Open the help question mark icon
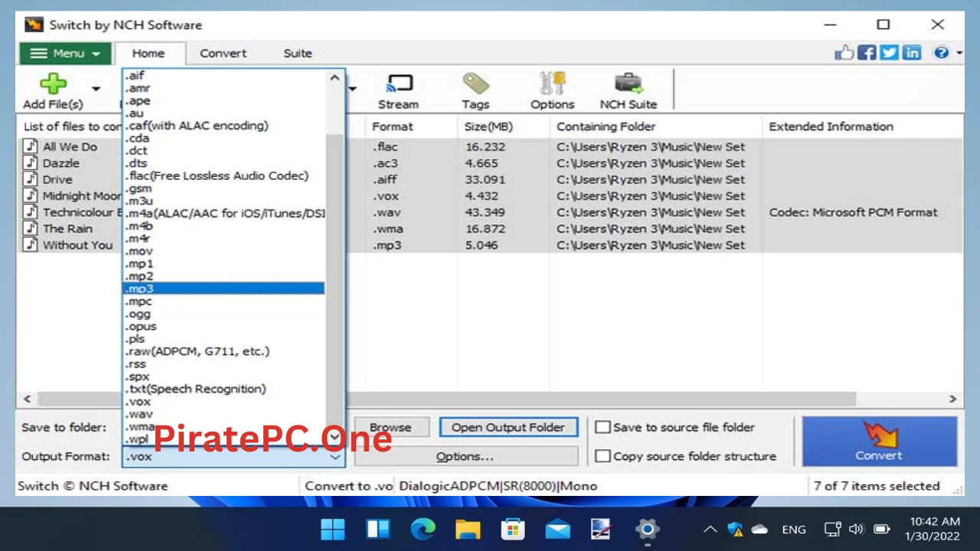 point(941,53)
